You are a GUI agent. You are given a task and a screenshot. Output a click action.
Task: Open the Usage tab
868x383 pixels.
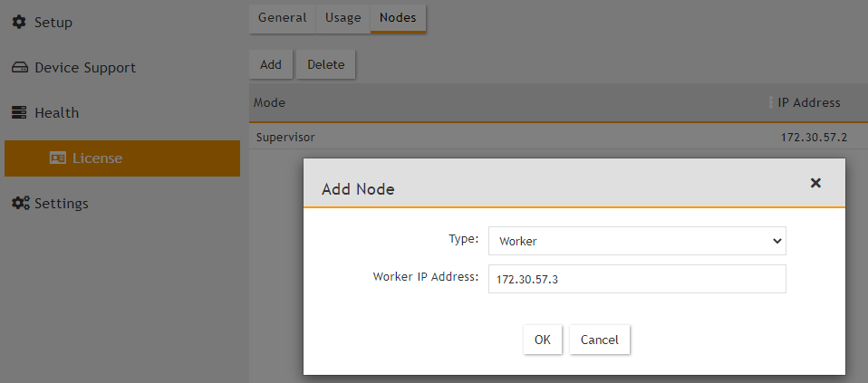(342, 18)
